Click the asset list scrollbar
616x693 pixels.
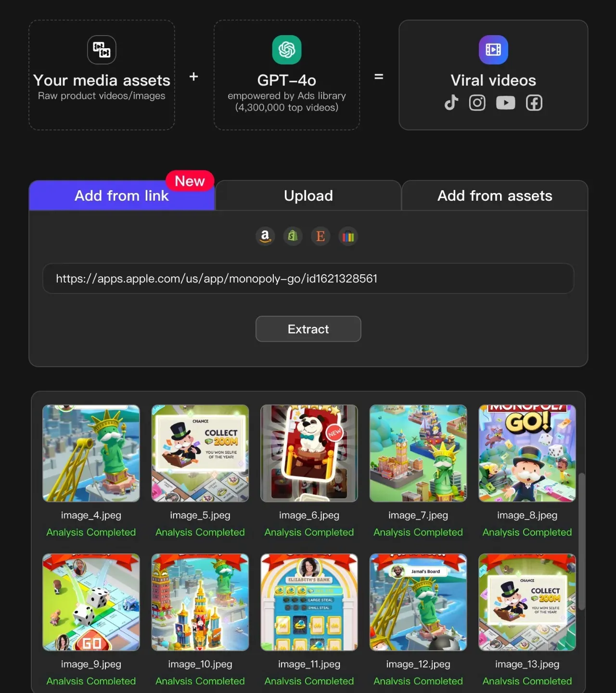581,541
